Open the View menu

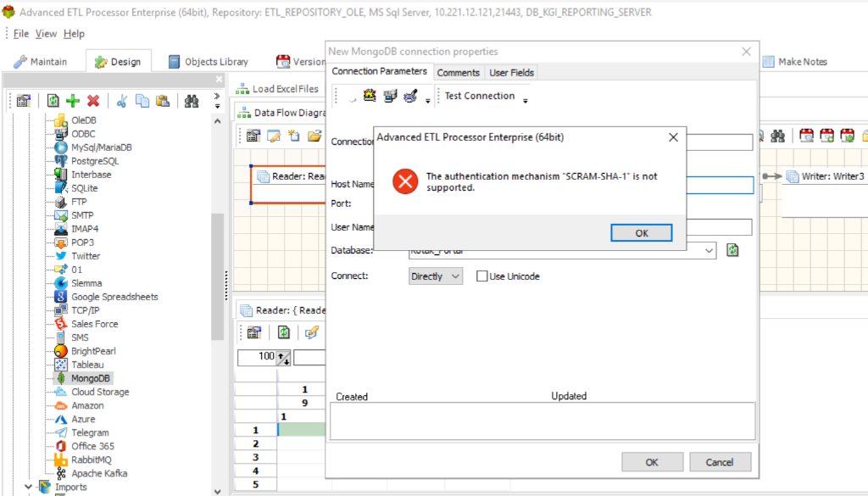coord(46,34)
